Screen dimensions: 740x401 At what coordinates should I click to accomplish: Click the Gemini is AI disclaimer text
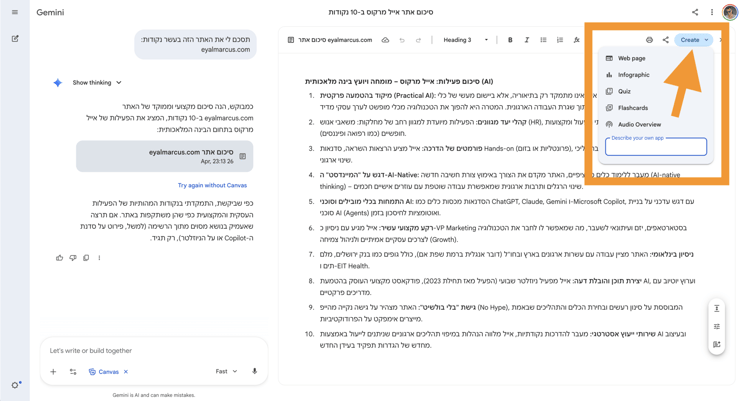click(154, 395)
